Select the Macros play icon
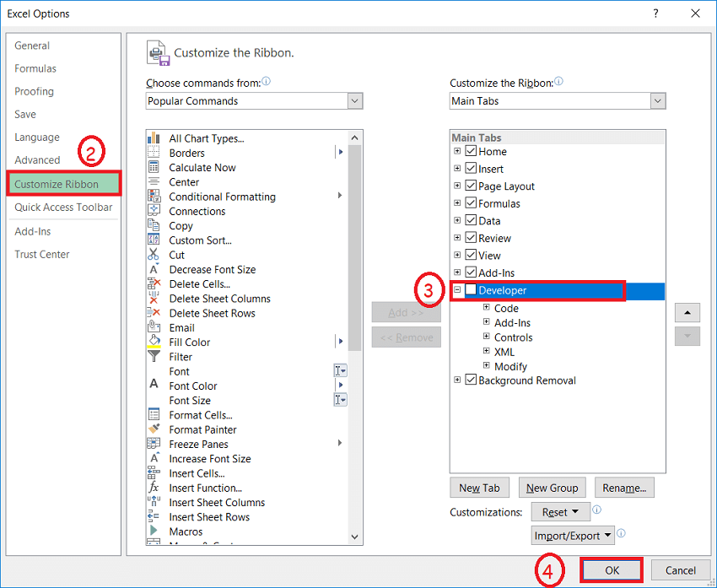Image resolution: width=717 pixels, height=588 pixels. [154, 531]
